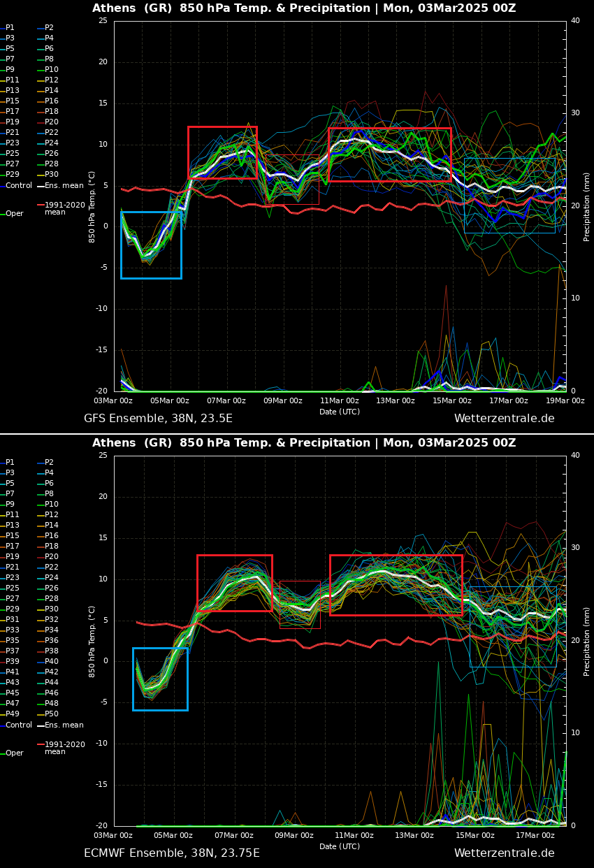Click the P50 legend entry in ECMWF chart
Screen dimensions: 594x868
pos(51,714)
